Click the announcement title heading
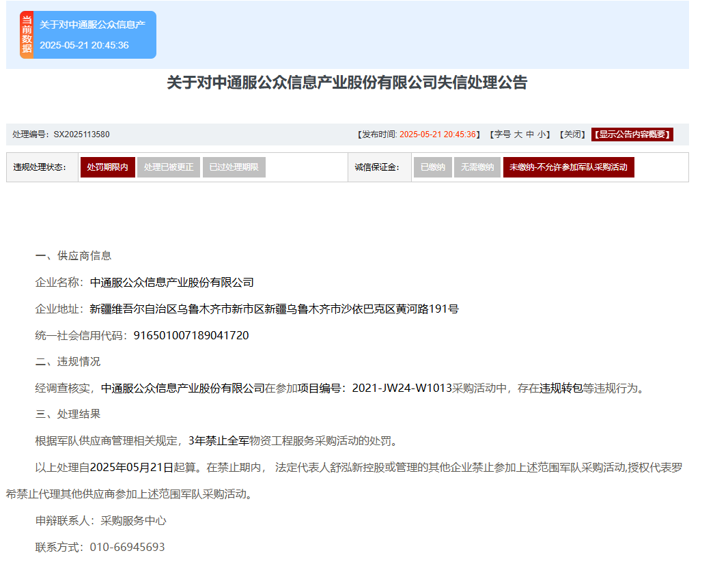Viewport: 728px width, 581px height. [347, 83]
